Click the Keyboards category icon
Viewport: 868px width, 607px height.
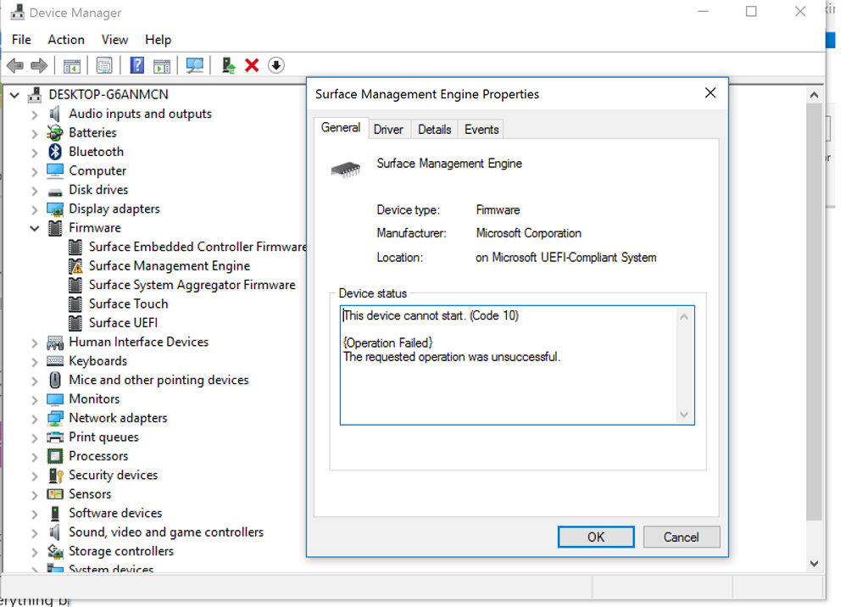55,361
